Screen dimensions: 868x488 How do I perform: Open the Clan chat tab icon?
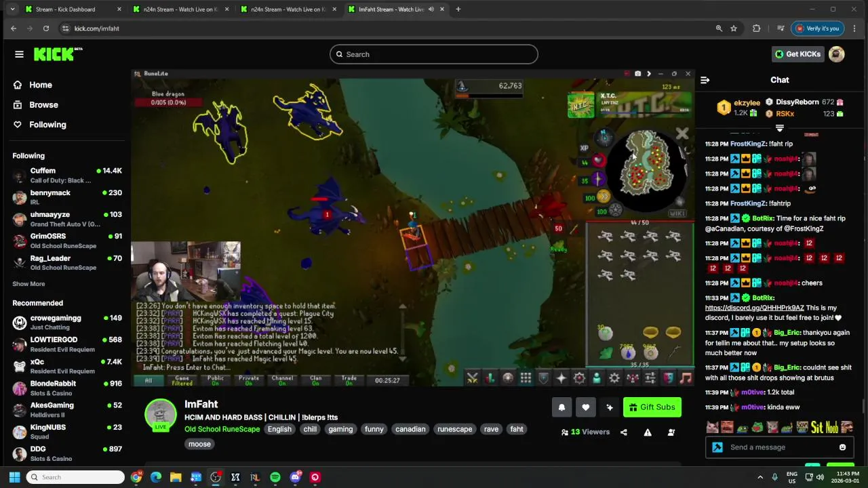[x=633, y=378]
